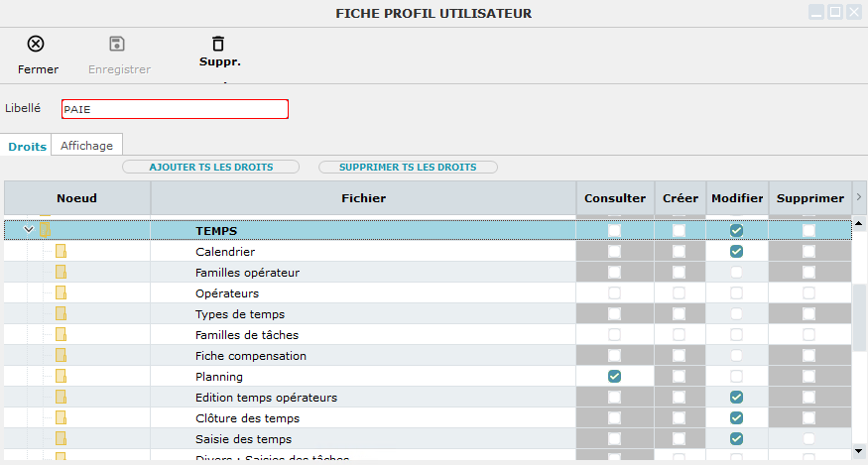Click folder icon next to Clôture des temps
The image size is (868, 465).
(x=61, y=418)
